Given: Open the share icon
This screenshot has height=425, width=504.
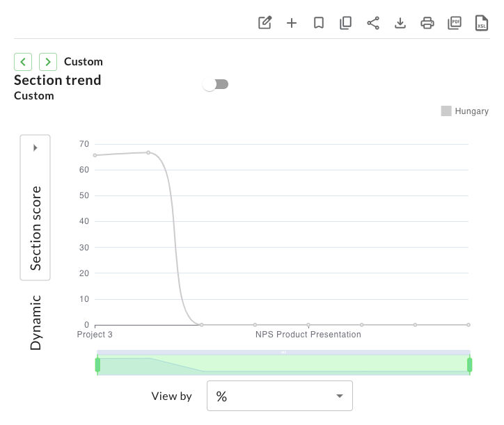Looking at the screenshot, I should coord(373,23).
